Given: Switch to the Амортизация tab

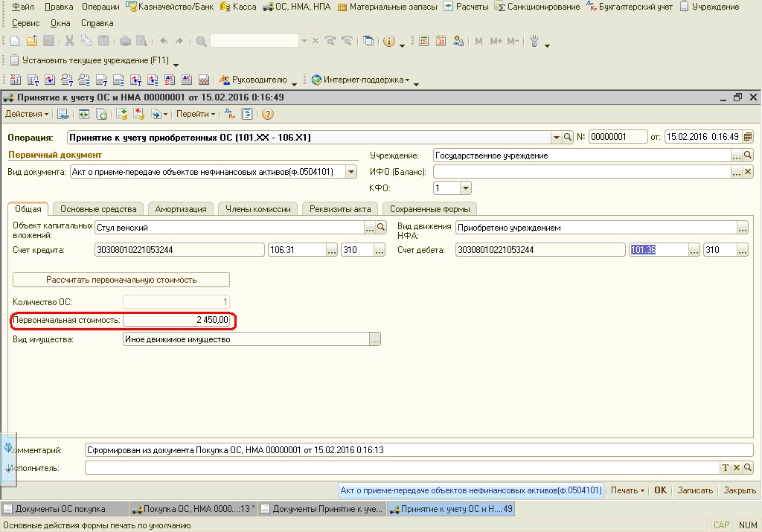Looking at the screenshot, I should (x=181, y=209).
